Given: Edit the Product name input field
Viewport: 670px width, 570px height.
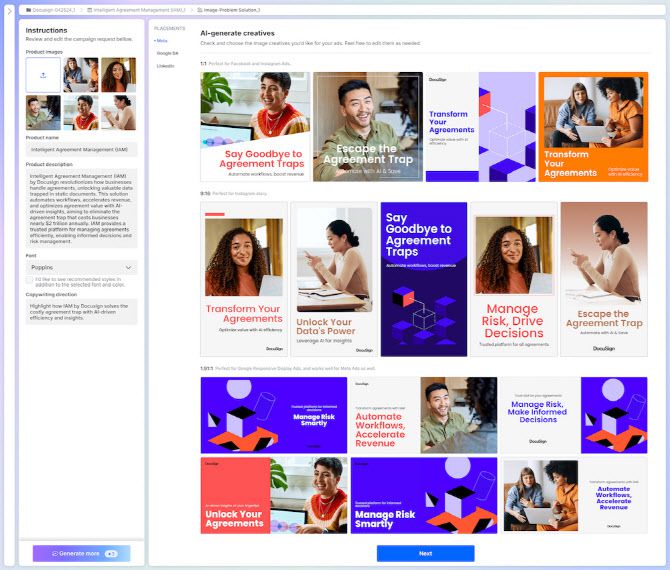Looking at the screenshot, I should [x=81, y=149].
